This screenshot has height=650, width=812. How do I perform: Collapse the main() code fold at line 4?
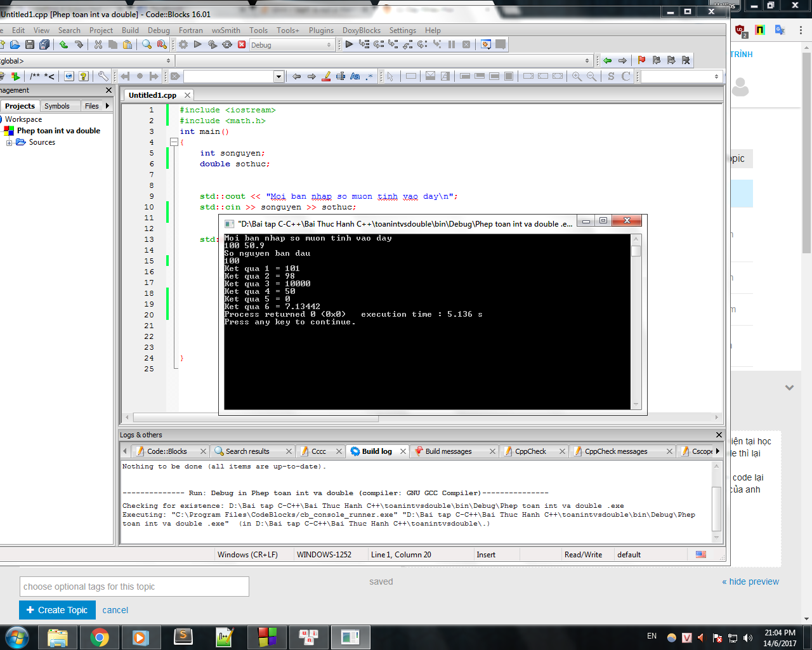(174, 142)
